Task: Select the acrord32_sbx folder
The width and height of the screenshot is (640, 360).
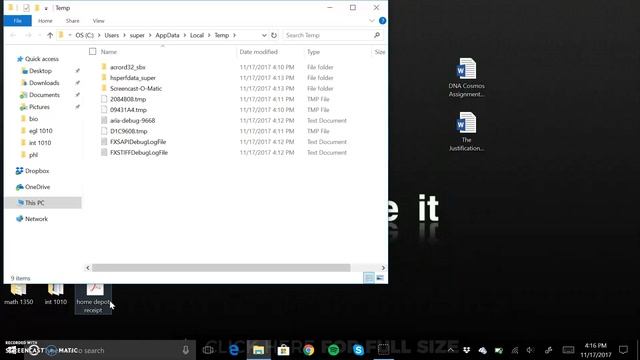Action: (x=127, y=67)
